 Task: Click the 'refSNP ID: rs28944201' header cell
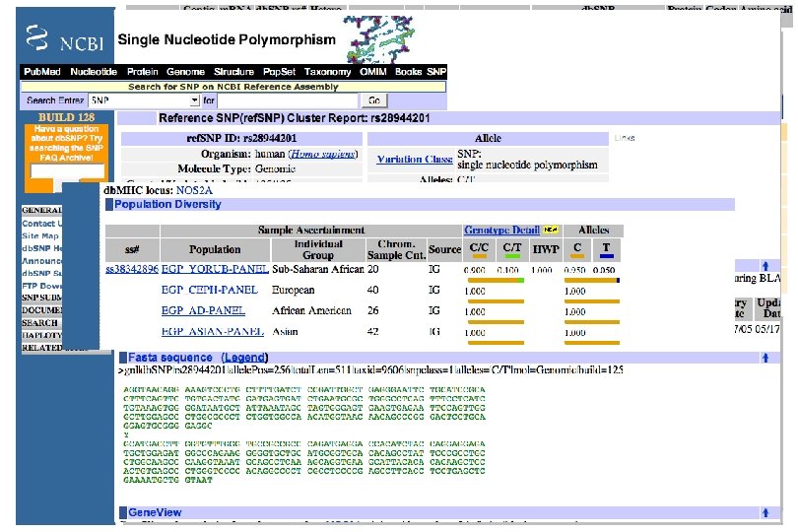pyautogui.click(x=241, y=139)
